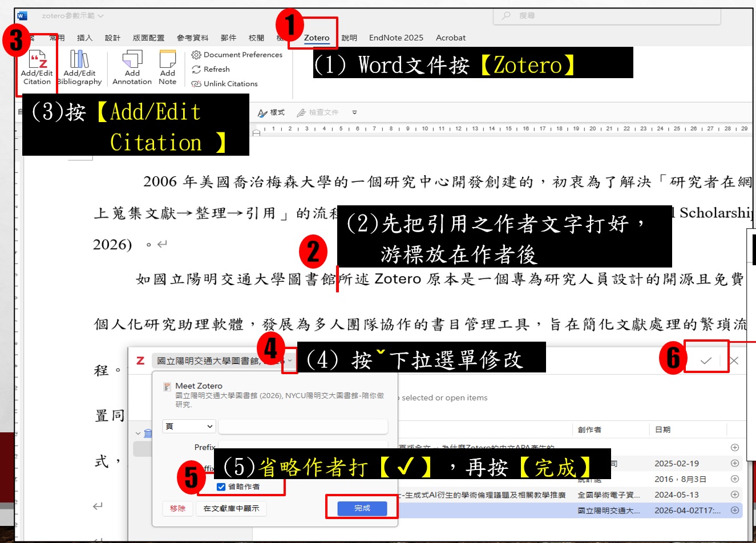Switch to the 說明 ribbon tab

click(x=349, y=38)
